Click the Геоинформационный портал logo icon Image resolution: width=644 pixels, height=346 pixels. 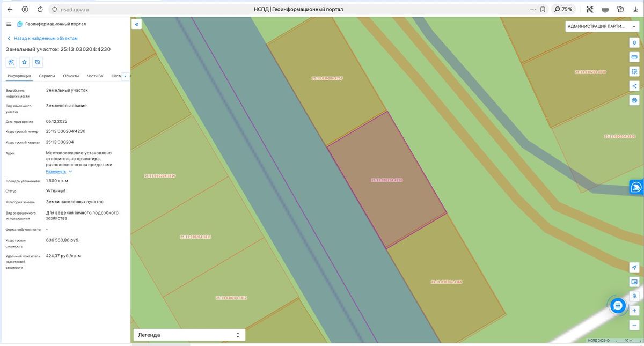point(20,24)
